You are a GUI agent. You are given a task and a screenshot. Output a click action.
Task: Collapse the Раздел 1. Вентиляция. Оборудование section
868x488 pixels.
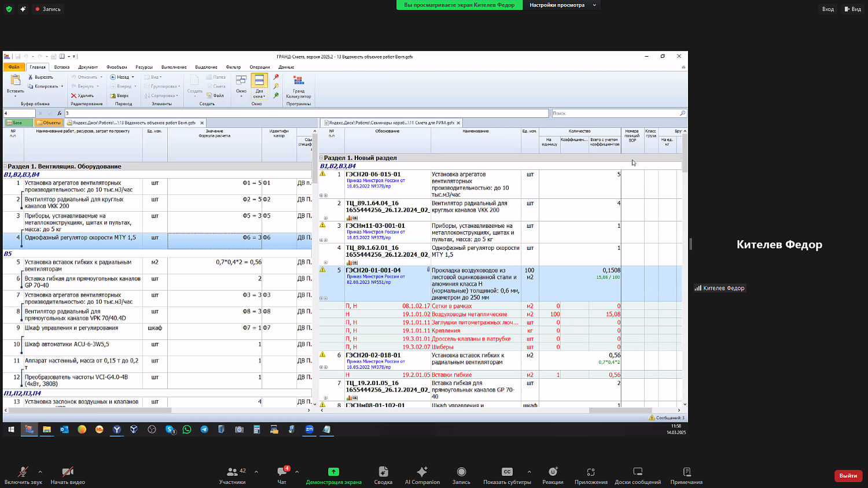5,167
